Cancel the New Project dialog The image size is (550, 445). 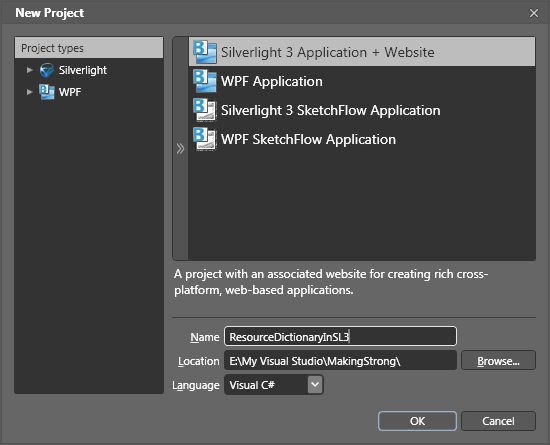tap(498, 421)
